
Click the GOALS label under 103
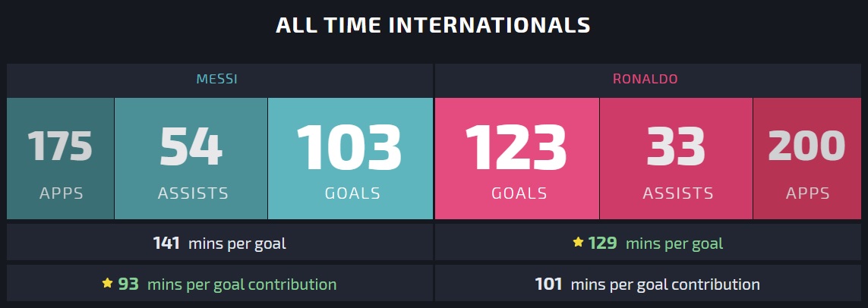pyautogui.click(x=352, y=193)
